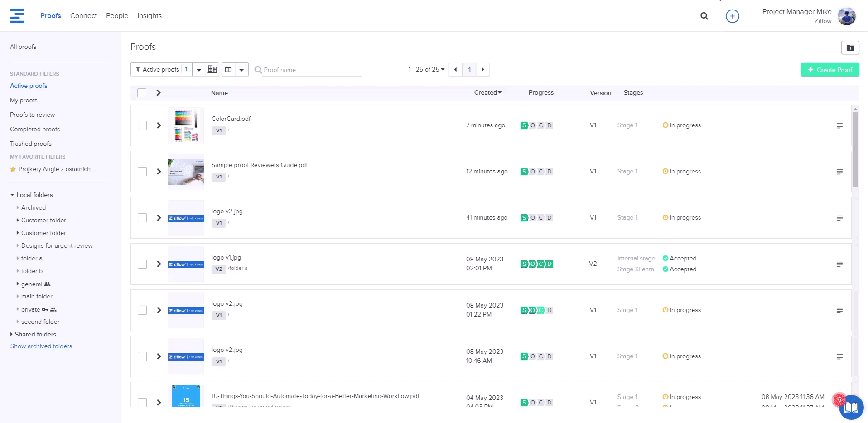
Task: Click the Create Proof button
Action: (x=829, y=70)
